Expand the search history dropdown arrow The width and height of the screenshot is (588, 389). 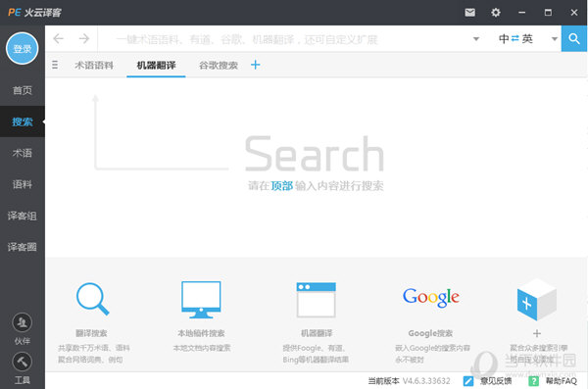tap(476, 39)
